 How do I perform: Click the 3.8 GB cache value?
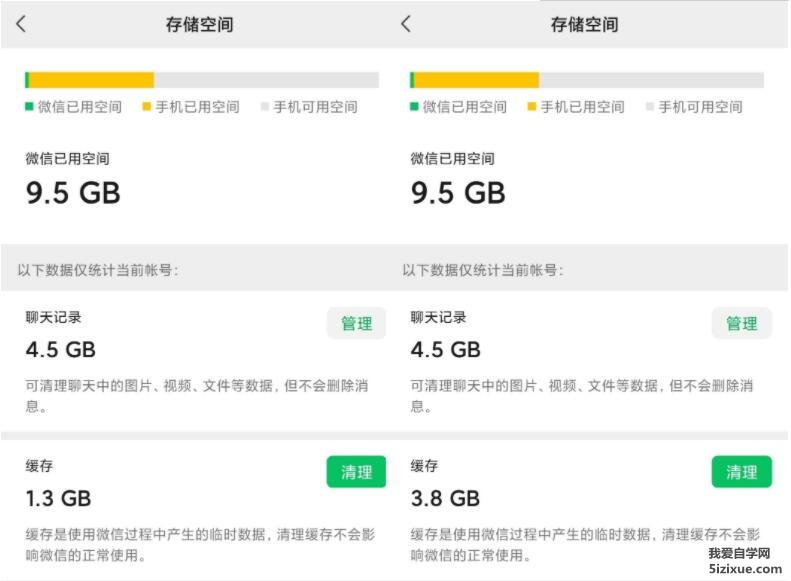click(445, 498)
